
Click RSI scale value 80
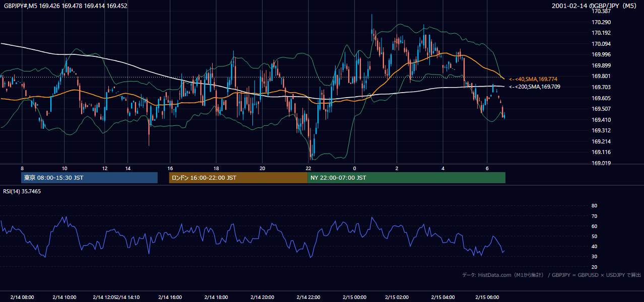[x=594, y=206]
